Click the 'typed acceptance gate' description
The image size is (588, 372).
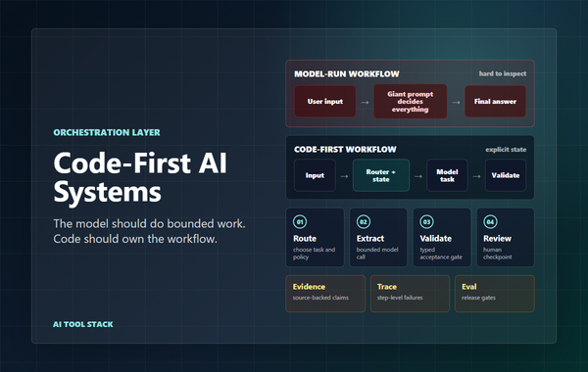pos(441,254)
